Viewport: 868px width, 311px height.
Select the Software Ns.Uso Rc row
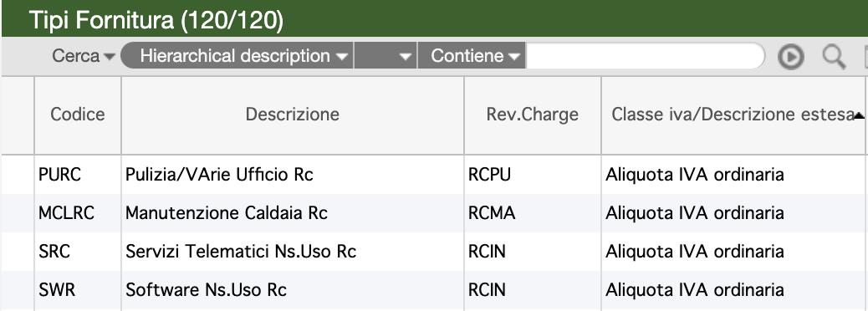tap(435, 290)
